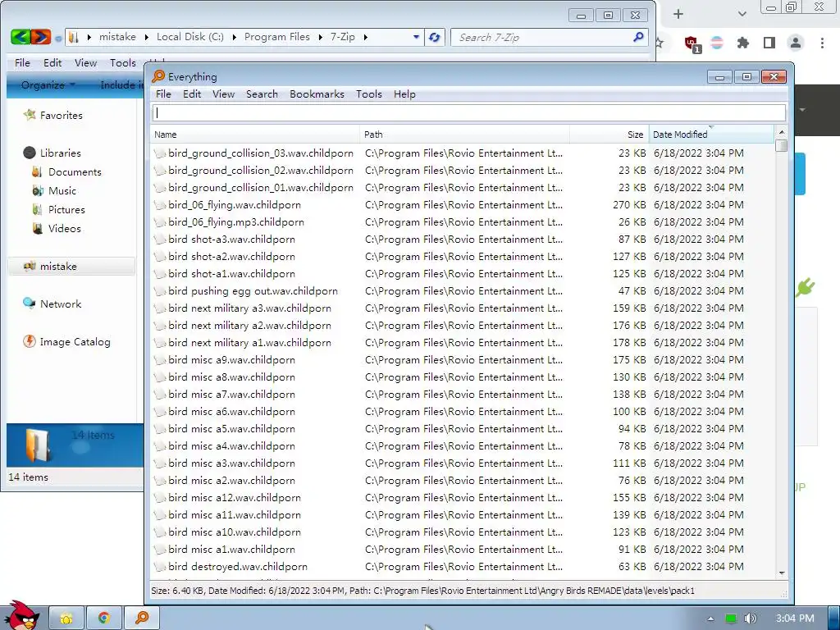Click the Everything magnifier title icon
Screen dimensions: 840x630
tap(158, 76)
